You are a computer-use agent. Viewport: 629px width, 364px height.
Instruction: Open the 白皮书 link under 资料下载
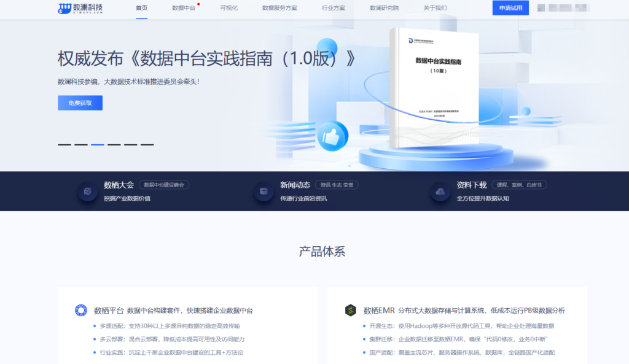(x=536, y=184)
